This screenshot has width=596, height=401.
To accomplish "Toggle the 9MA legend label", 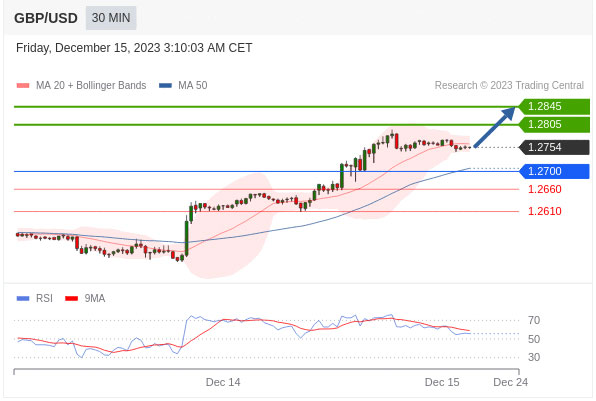I will tap(95, 298).
